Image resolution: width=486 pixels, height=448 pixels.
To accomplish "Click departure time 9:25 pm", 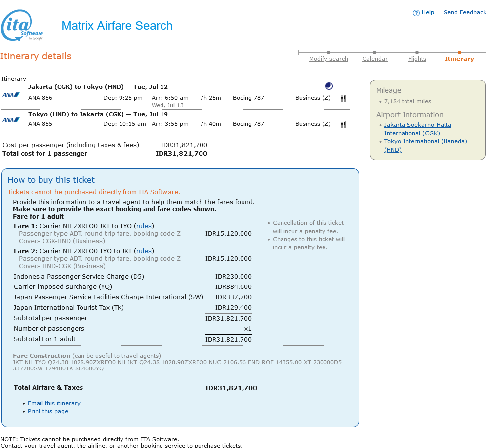I will pos(123,98).
